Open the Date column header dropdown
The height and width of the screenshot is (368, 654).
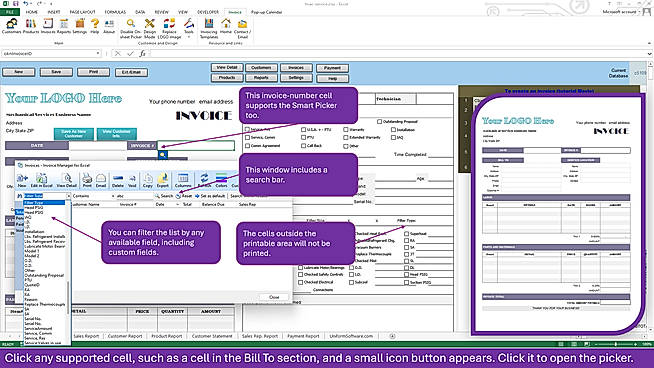pos(178,204)
